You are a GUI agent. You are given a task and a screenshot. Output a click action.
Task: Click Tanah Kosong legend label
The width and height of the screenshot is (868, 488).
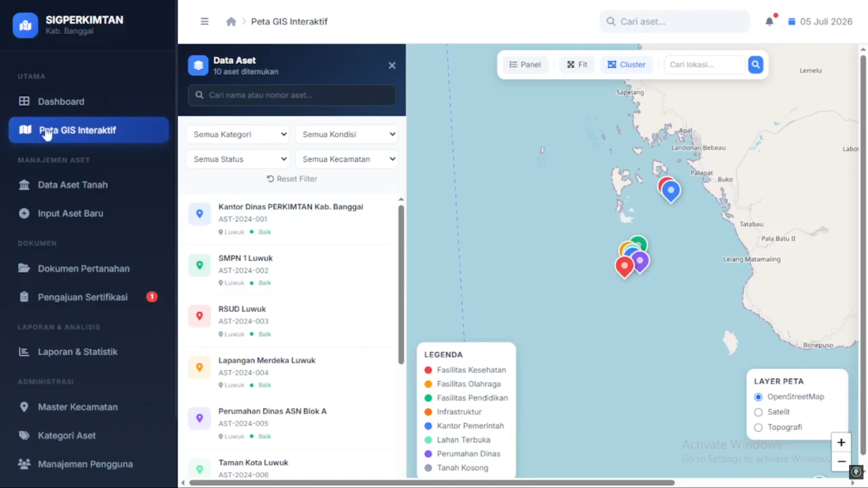[x=462, y=468]
